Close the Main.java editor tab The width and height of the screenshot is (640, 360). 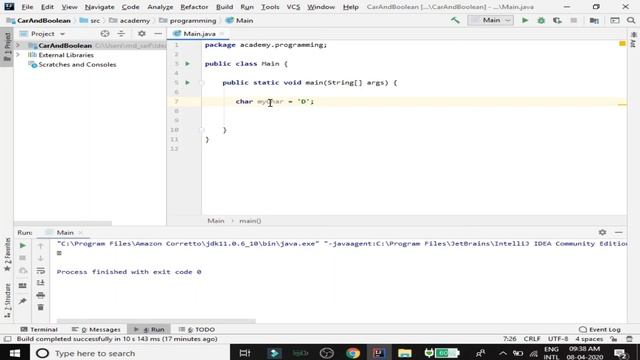[222, 33]
